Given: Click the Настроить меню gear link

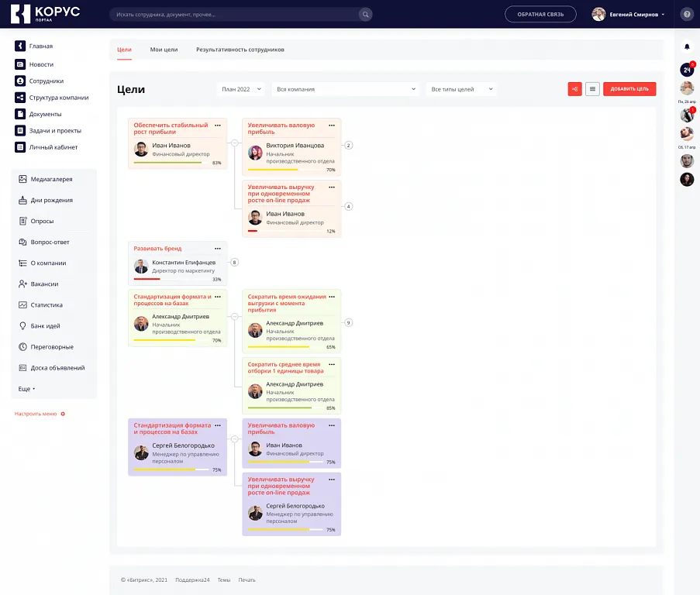Looking at the screenshot, I should point(40,414).
